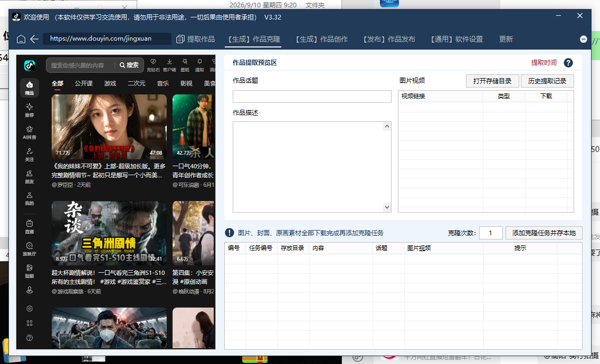
Task: Click the @罗臣臣 author name
Action: tap(62, 185)
